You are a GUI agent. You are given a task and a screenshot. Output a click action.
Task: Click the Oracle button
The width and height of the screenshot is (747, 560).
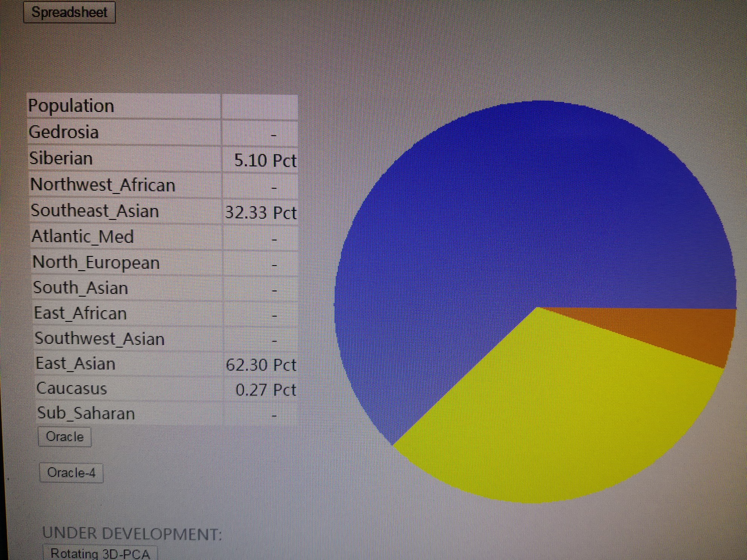(65, 437)
